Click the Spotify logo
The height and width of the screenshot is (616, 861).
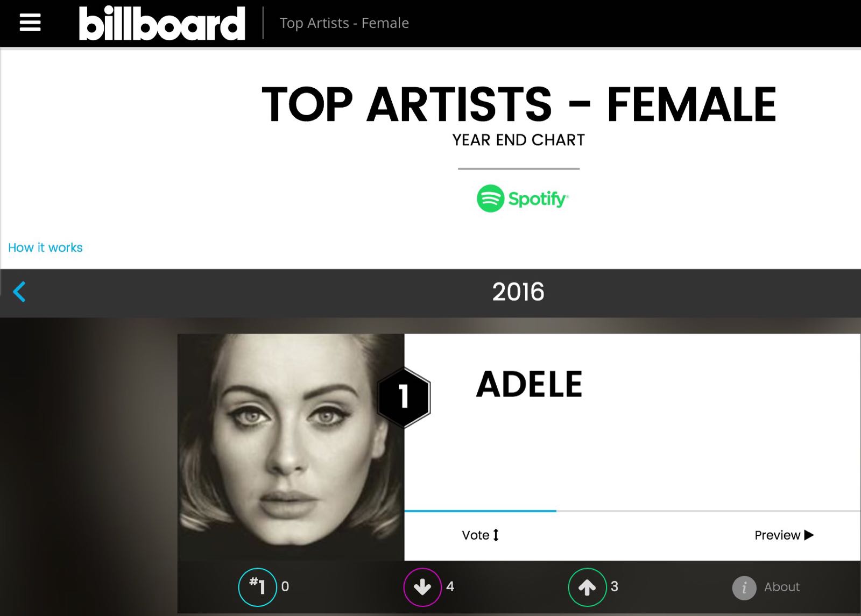pos(522,199)
